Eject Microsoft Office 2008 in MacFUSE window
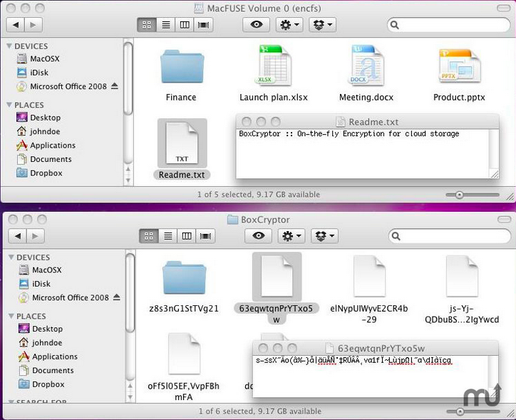The width and height of the screenshot is (516, 420). click(114, 86)
